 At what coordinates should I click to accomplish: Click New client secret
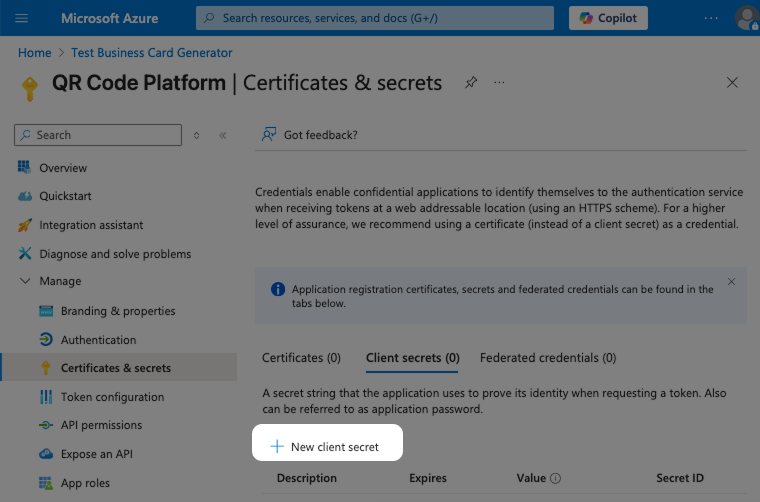[326, 447]
